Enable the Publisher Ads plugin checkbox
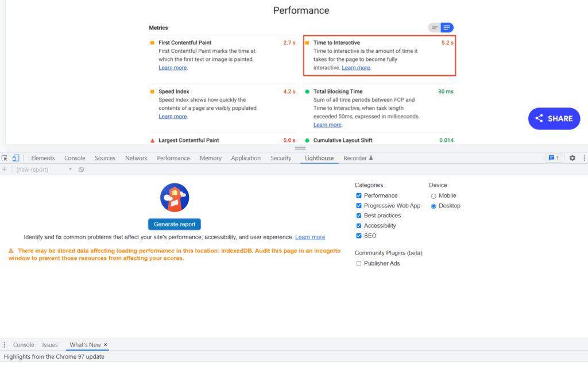588x365 pixels. [359, 264]
